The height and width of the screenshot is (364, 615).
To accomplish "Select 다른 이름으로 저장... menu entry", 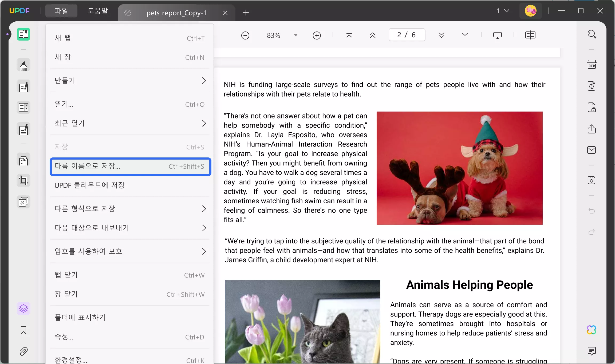I will [131, 166].
